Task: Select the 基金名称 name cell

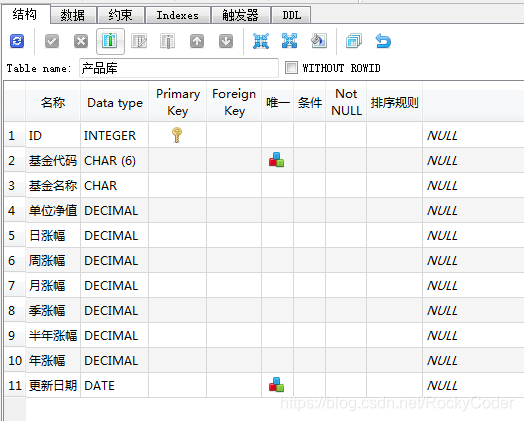Action: click(53, 185)
